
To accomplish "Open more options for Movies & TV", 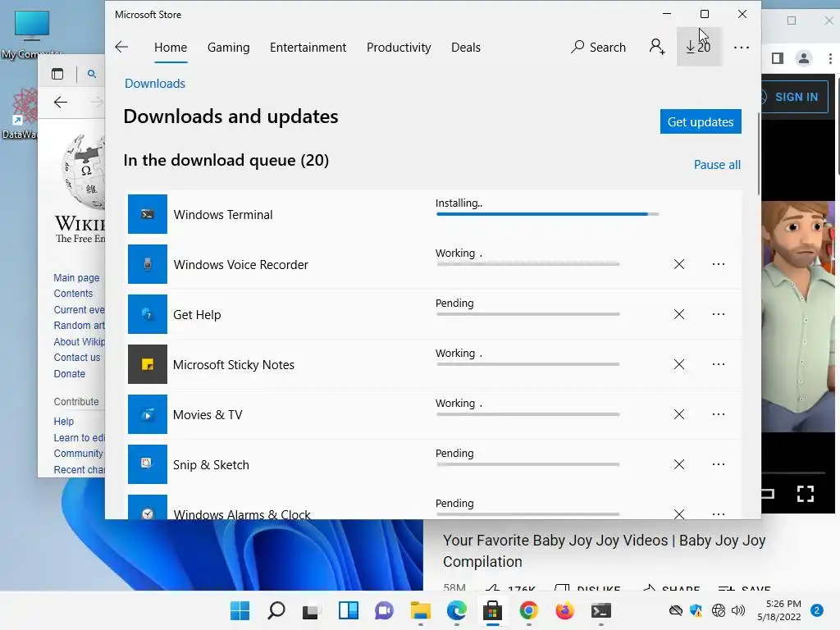I will tap(719, 414).
